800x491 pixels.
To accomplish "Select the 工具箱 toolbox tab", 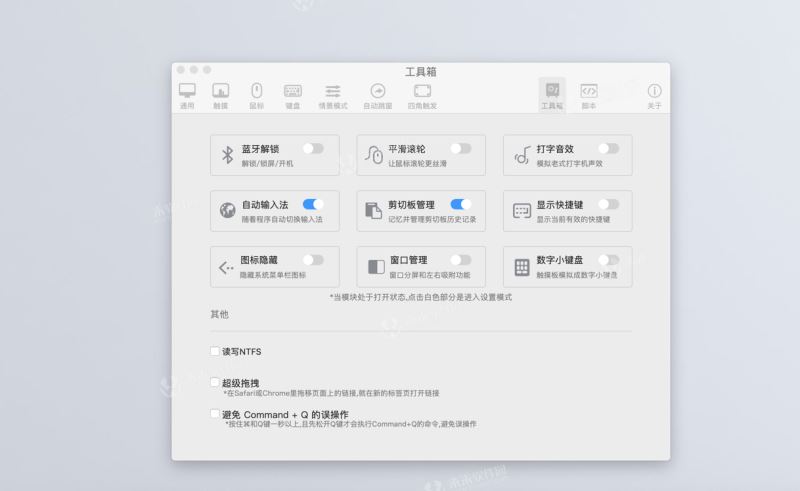I will 552,96.
